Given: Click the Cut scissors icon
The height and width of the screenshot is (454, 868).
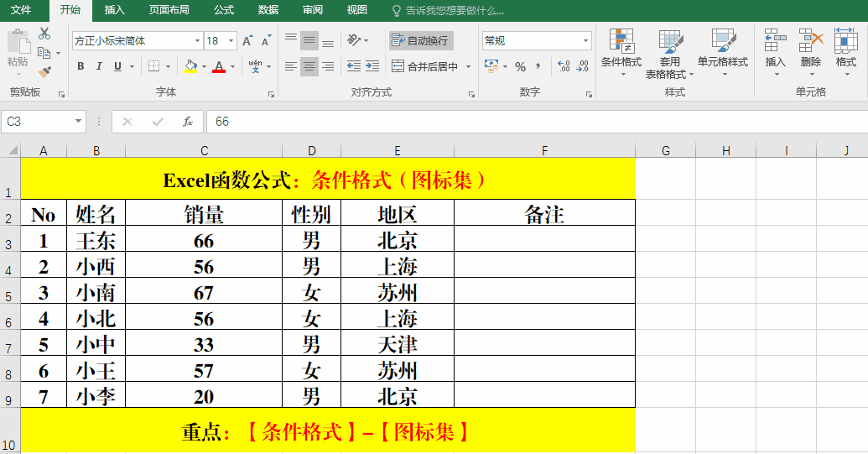Looking at the screenshot, I should [x=44, y=34].
